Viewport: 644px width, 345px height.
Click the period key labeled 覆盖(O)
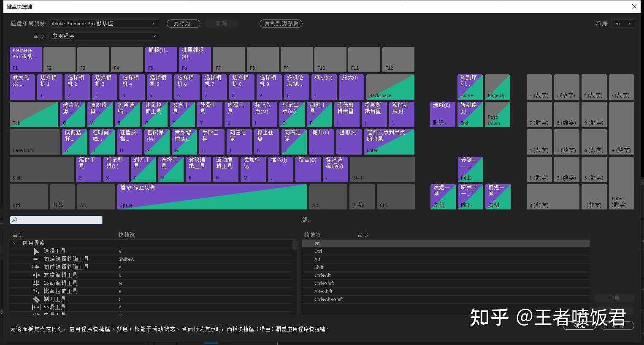tap(308, 169)
